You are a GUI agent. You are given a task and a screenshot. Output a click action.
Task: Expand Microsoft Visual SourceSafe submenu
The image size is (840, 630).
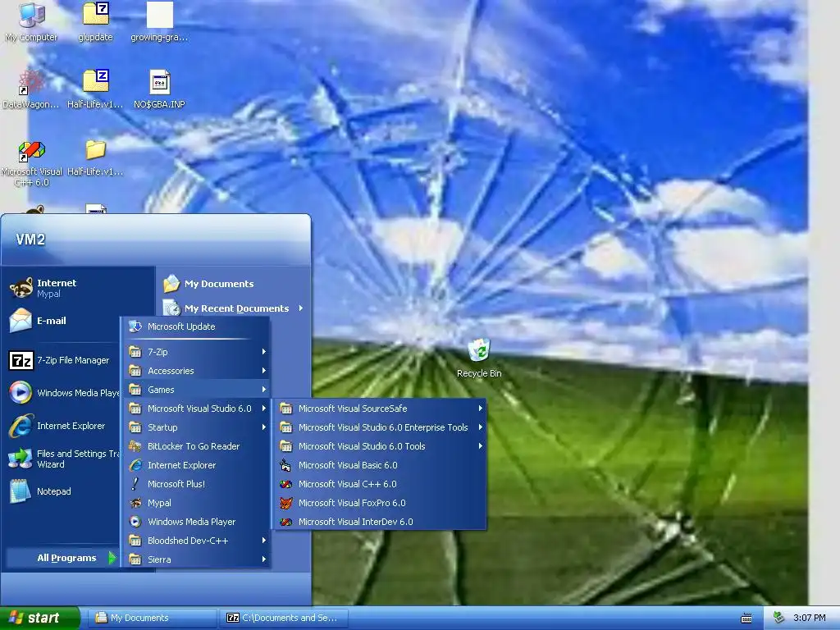point(380,409)
